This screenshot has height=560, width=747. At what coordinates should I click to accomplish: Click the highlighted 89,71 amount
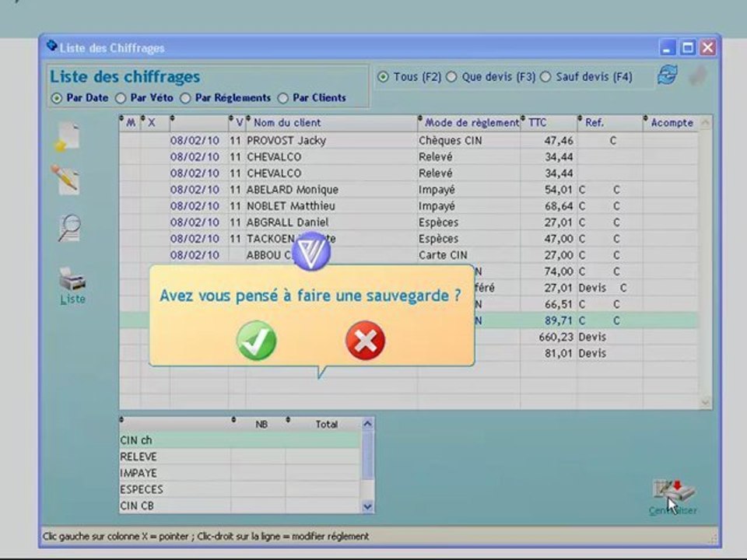pyautogui.click(x=559, y=320)
